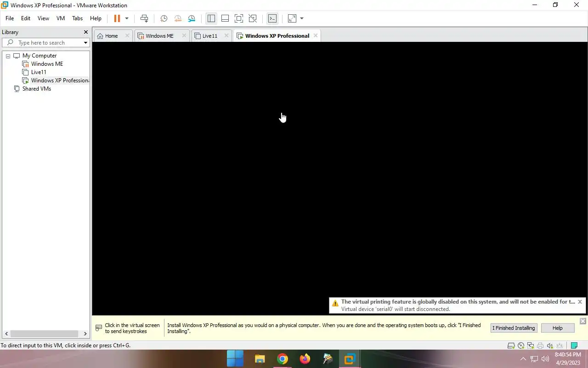Viewport: 588px width, 368px height.
Task: Switch to the Windows ME tab
Action: [159, 36]
